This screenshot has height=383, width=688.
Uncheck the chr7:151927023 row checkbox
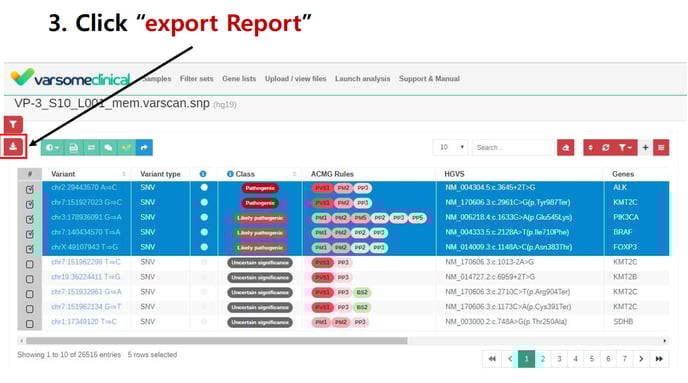coord(29,204)
